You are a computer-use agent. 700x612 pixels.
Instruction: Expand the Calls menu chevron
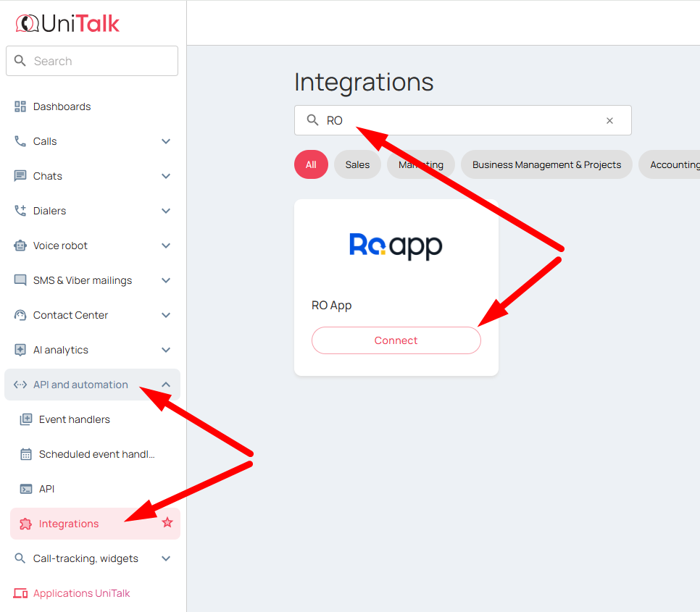[x=166, y=141]
